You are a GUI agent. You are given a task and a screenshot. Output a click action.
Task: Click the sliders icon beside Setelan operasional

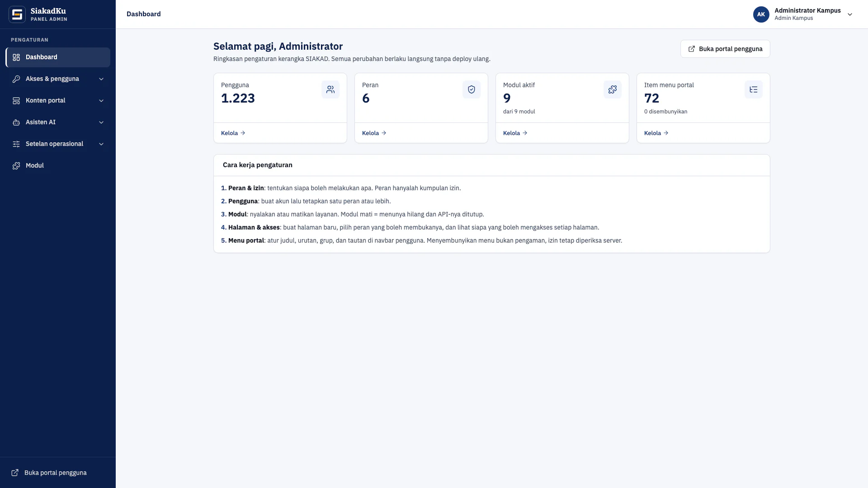(16, 144)
